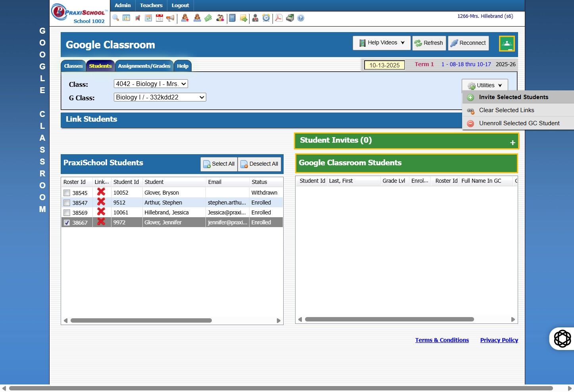574x392 pixels.
Task: Check the box for roster 38569
Action: click(x=67, y=213)
